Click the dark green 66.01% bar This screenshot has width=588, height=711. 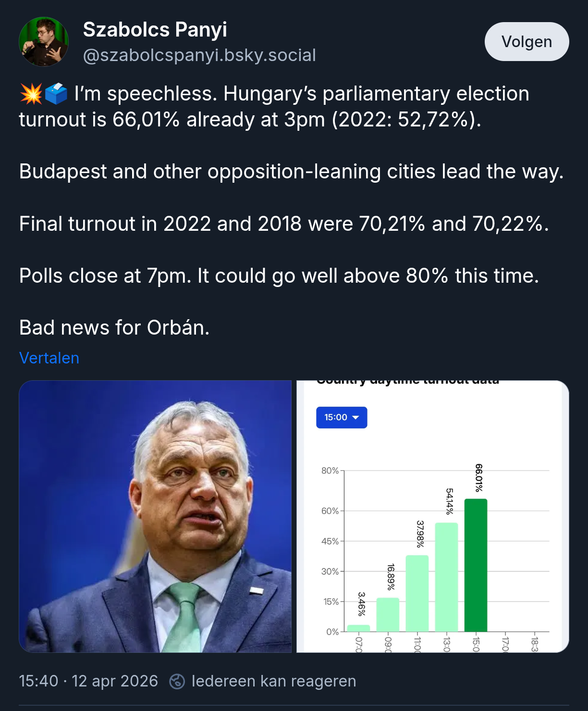pyautogui.click(x=476, y=565)
